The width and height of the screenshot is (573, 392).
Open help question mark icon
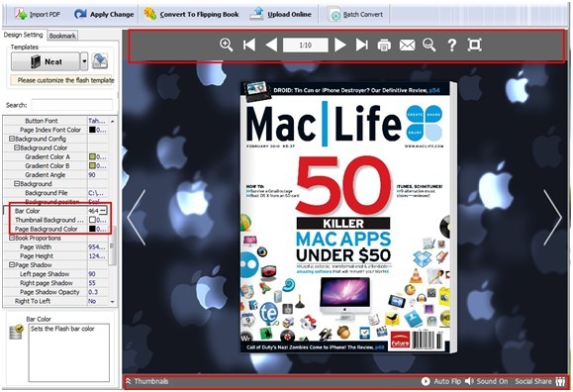[452, 46]
